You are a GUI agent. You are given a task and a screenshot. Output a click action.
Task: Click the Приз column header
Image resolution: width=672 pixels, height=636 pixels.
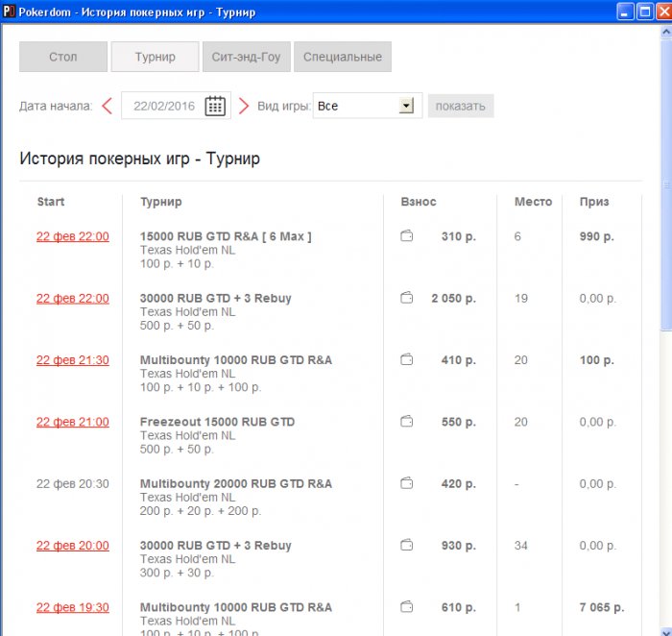click(594, 202)
